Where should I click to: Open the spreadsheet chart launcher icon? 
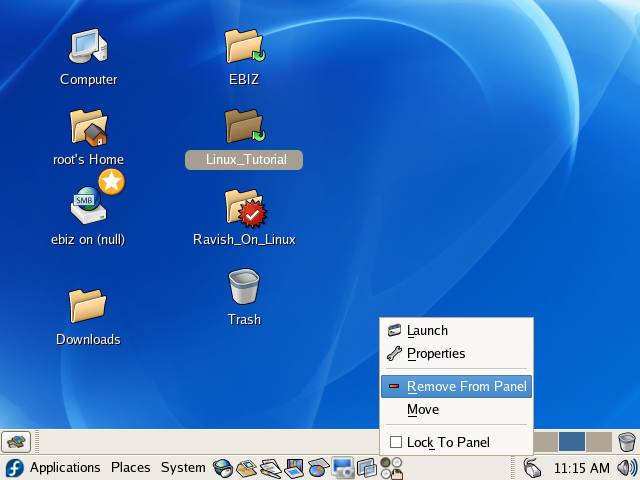pyautogui.click(x=319, y=467)
